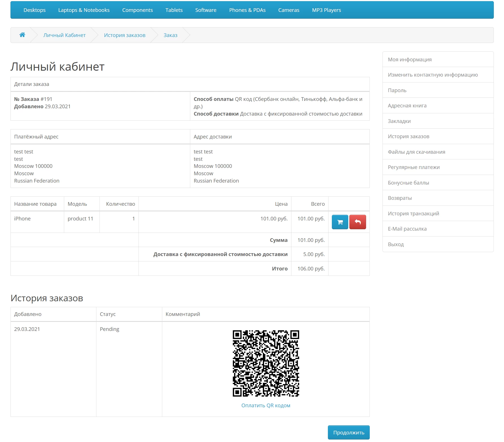Click the Заказ breadcrumb link
Viewport: 504px width, 442px height.
tap(170, 35)
